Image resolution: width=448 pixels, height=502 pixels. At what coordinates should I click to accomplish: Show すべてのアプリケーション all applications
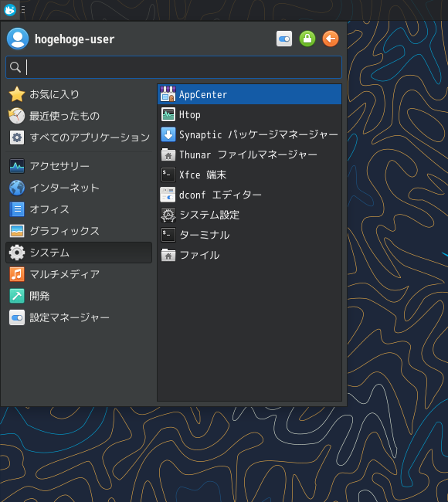click(x=79, y=137)
